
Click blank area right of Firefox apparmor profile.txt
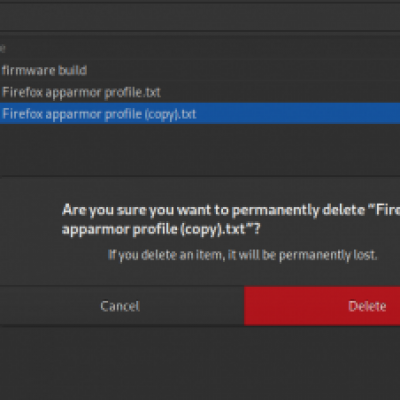[x=280, y=92]
